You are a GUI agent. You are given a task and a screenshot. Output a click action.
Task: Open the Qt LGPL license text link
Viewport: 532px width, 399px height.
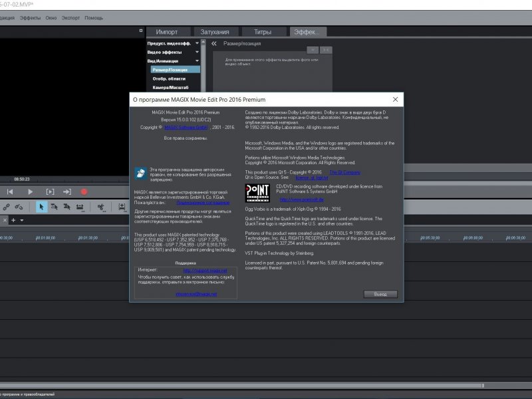point(311,178)
